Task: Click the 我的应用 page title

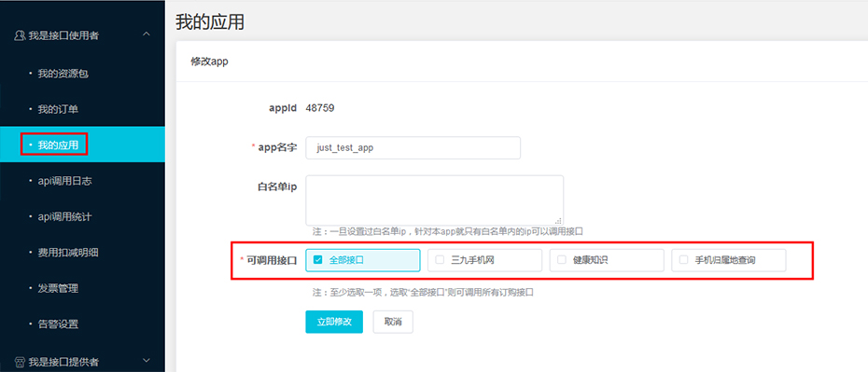Action: coord(210,22)
